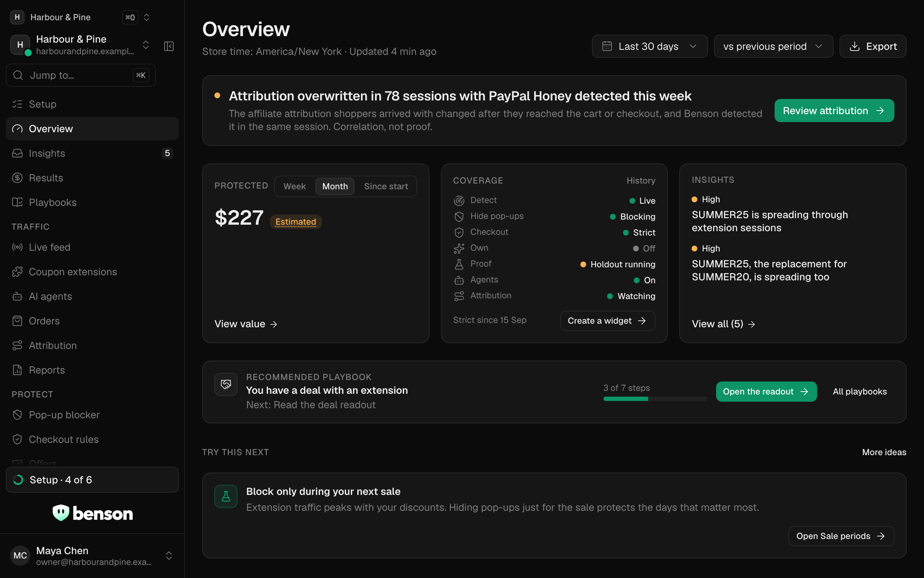This screenshot has width=924, height=578.
Task: Open the Last 30 days date dropdown
Action: (x=649, y=46)
